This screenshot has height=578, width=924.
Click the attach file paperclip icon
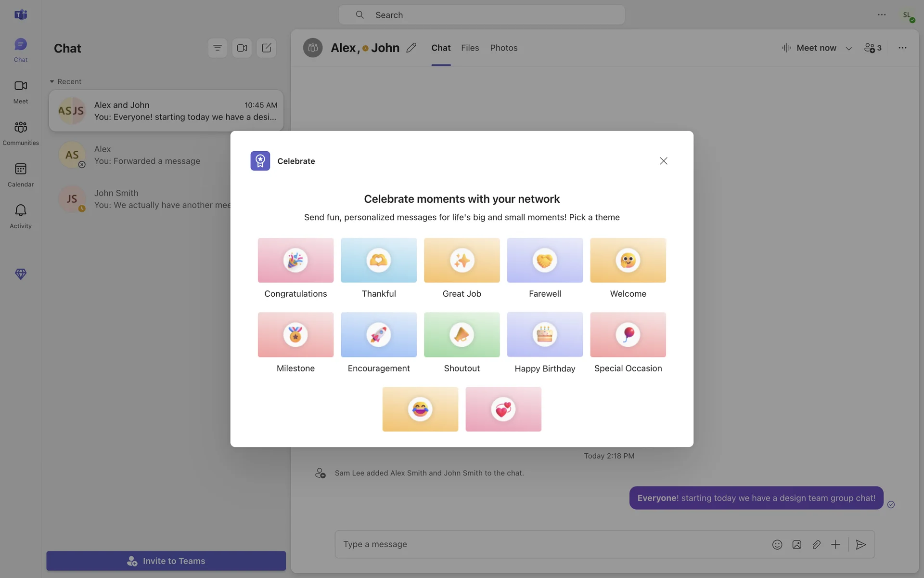[816, 544]
